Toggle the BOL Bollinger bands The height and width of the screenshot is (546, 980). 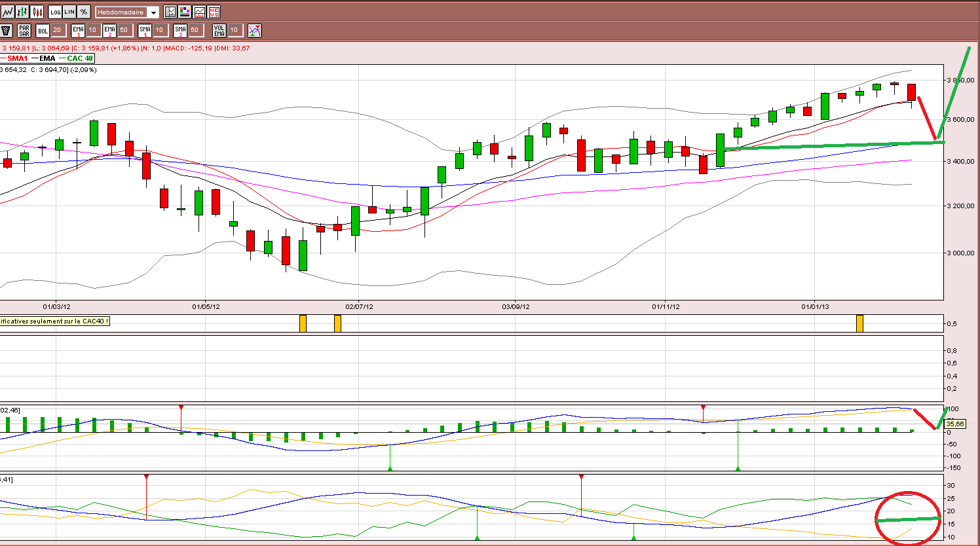[43, 30]
